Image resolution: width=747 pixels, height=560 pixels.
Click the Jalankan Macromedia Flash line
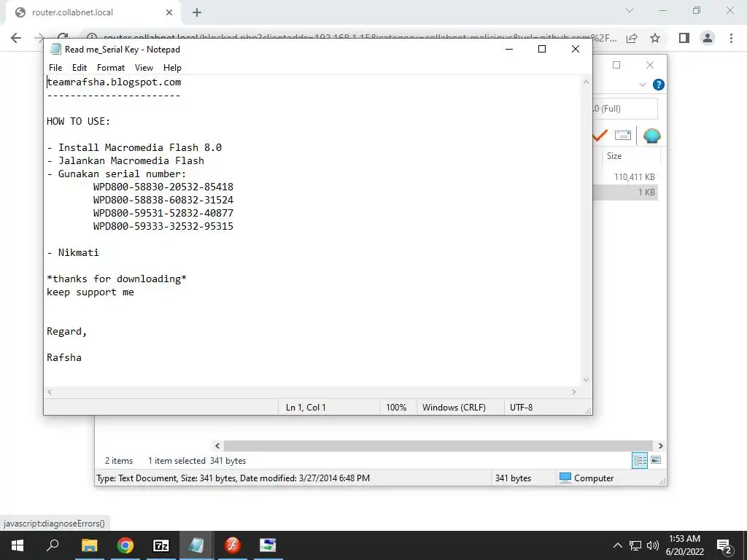(125, 161)
